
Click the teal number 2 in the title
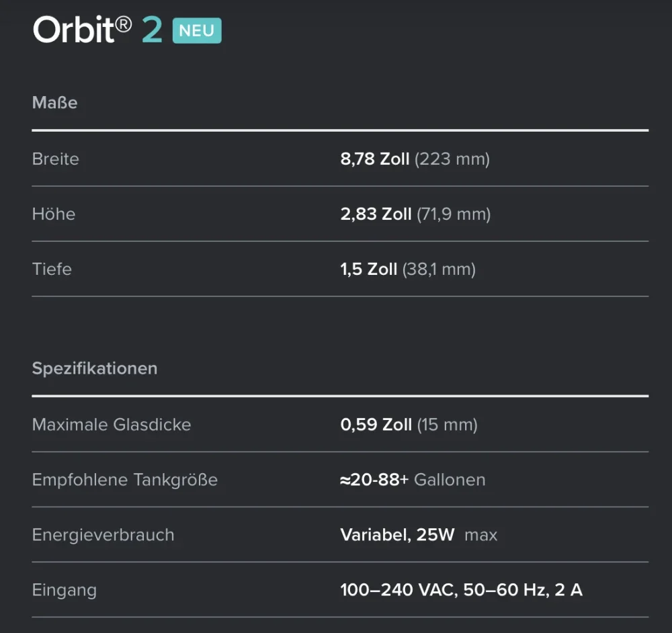[x=152, y=30]
